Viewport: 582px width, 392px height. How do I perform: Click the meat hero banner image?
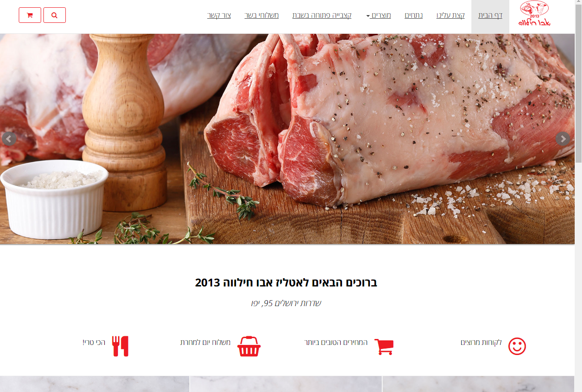click(287, 138)
